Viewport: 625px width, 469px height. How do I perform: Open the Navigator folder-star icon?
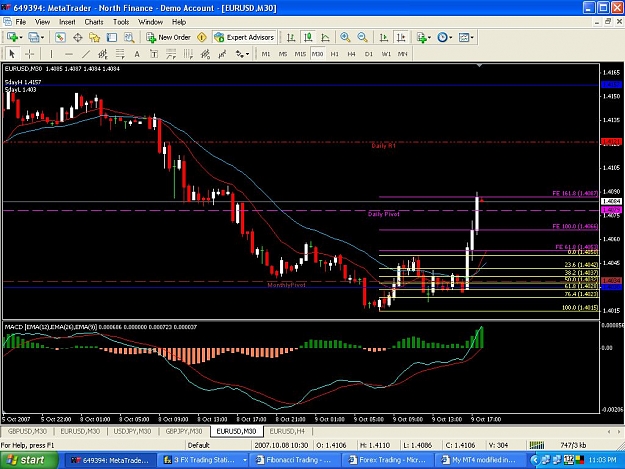point(94,37)
